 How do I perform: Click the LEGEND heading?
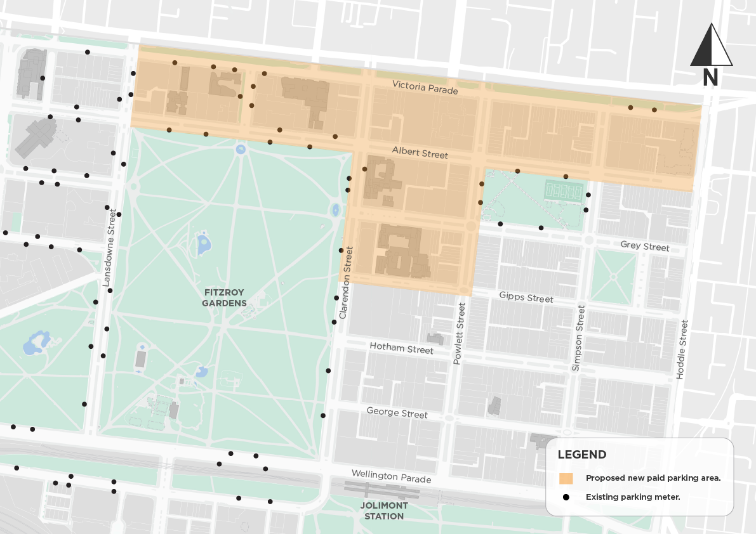pos(582,455)
